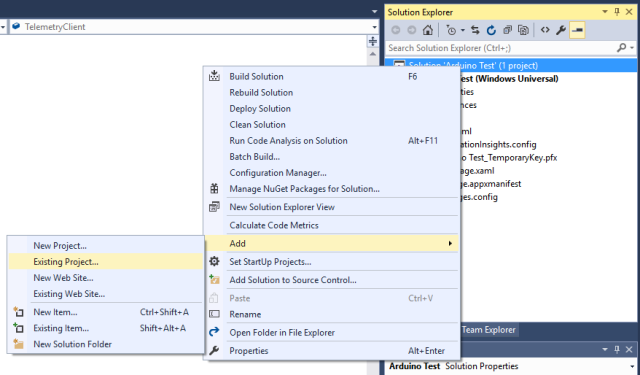Open the editor tab list dropdown arrow

pyautogui.click(x=374, y=11)
